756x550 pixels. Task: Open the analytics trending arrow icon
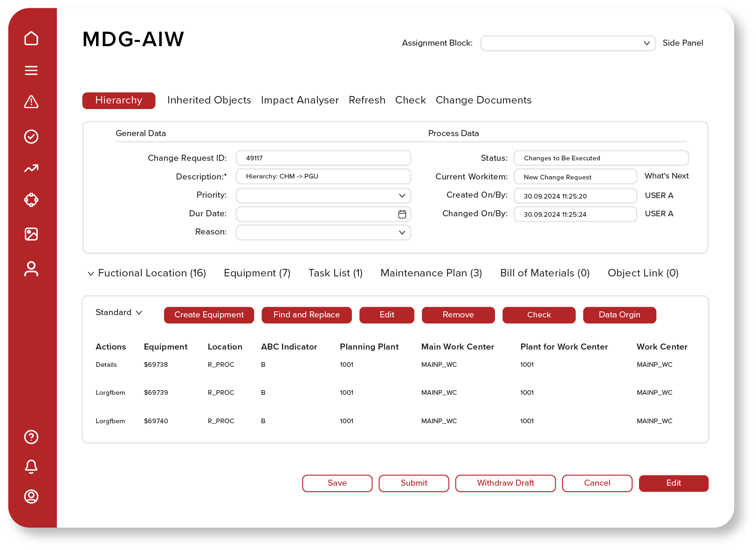31,168
